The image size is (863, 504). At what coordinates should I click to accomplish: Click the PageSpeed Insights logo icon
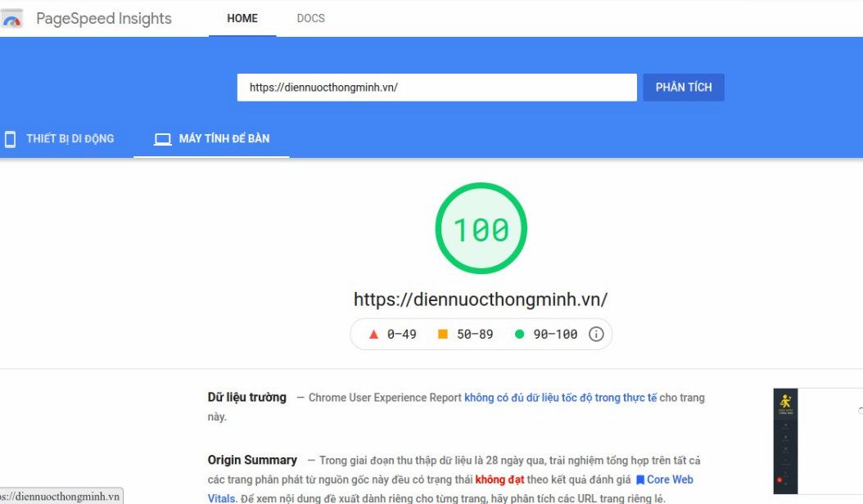[11, 20]
